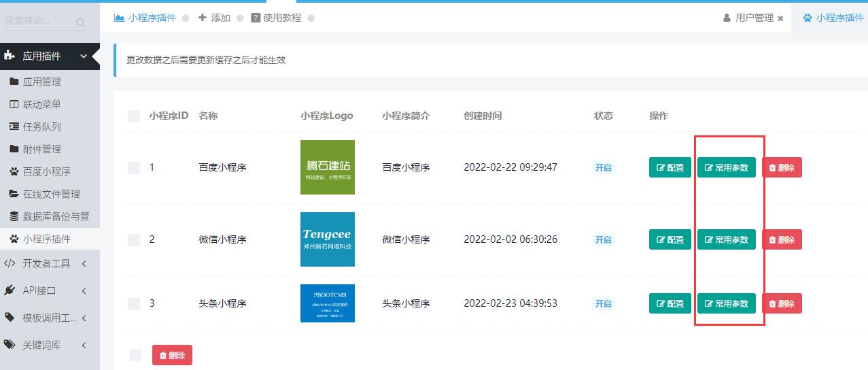Click the date 2022-02-02 06:30:26
868x370 pixels.
pos(510,239)
